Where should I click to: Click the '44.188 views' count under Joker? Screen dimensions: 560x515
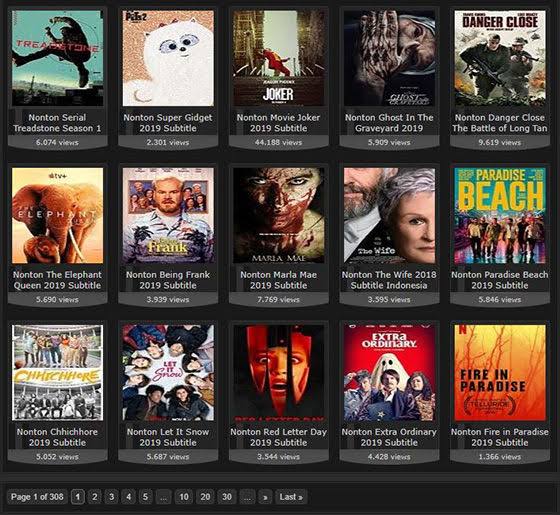pos(279,142)
